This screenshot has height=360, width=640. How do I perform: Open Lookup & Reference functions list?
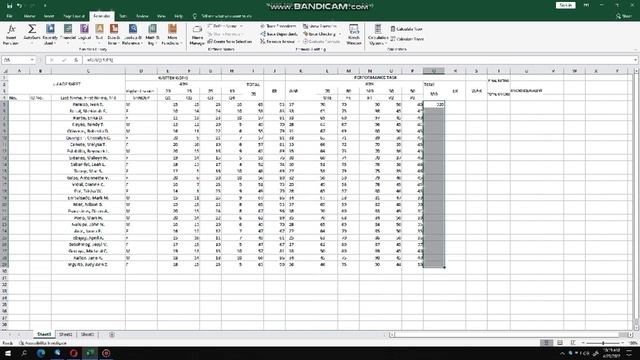(133, 34)
